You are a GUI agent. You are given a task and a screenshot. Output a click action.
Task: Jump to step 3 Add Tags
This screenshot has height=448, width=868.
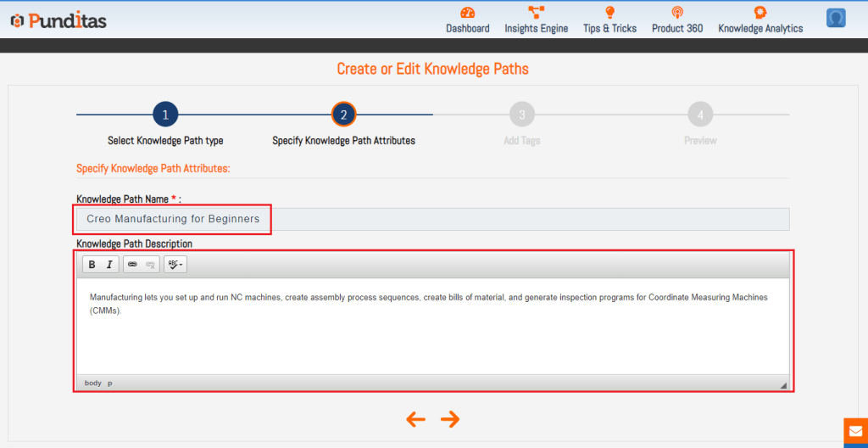point(521,115)
